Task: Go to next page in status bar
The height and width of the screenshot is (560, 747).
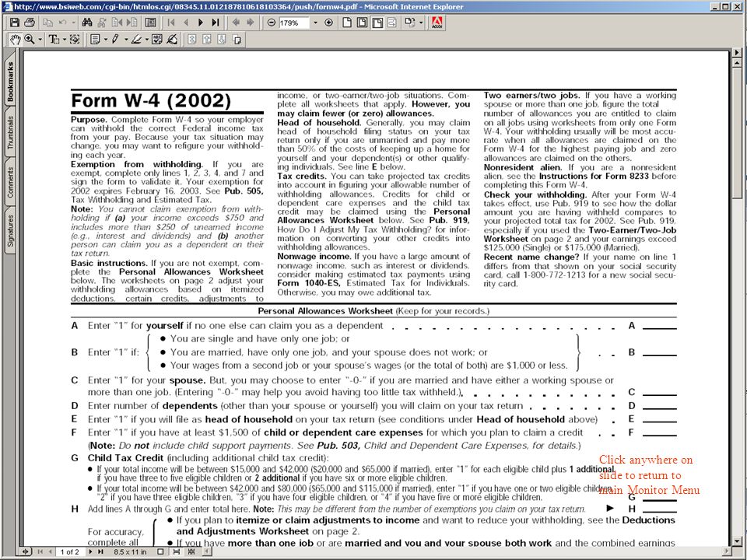Action: click(x=90, y=552)
